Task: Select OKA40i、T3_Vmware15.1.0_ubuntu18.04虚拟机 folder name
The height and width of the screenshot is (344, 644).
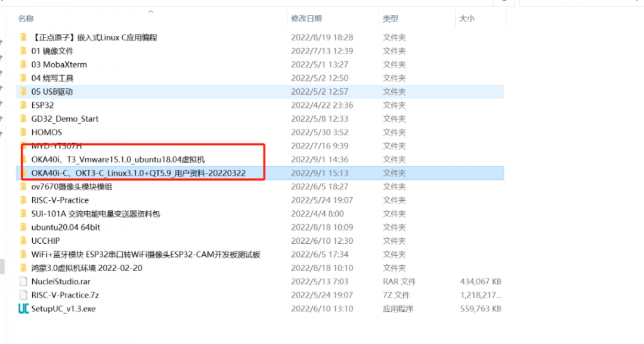Action: [118, 159]
